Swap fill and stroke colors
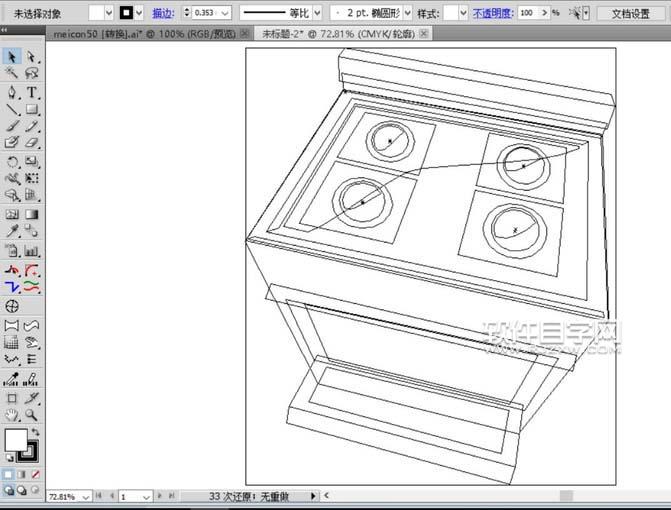Image resolution: width=671 pixels, height=510 pixels. [x=35, y=432]
